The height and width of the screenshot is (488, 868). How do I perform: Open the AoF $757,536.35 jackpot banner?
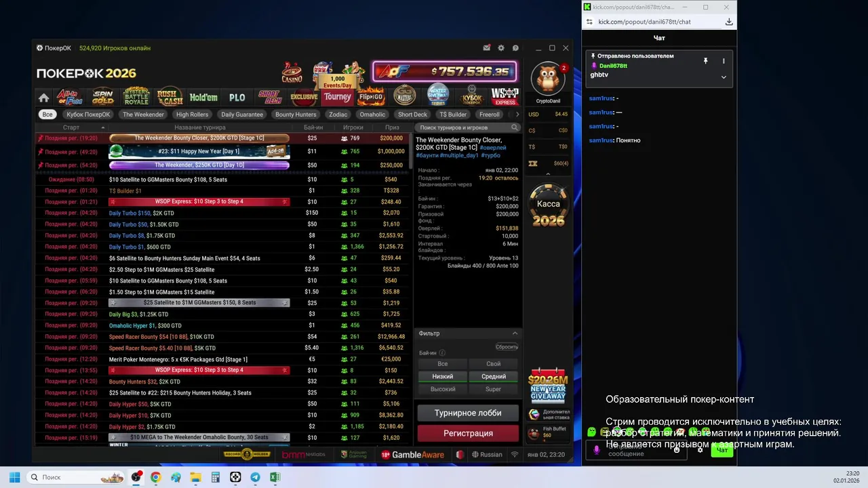(445, 71)
